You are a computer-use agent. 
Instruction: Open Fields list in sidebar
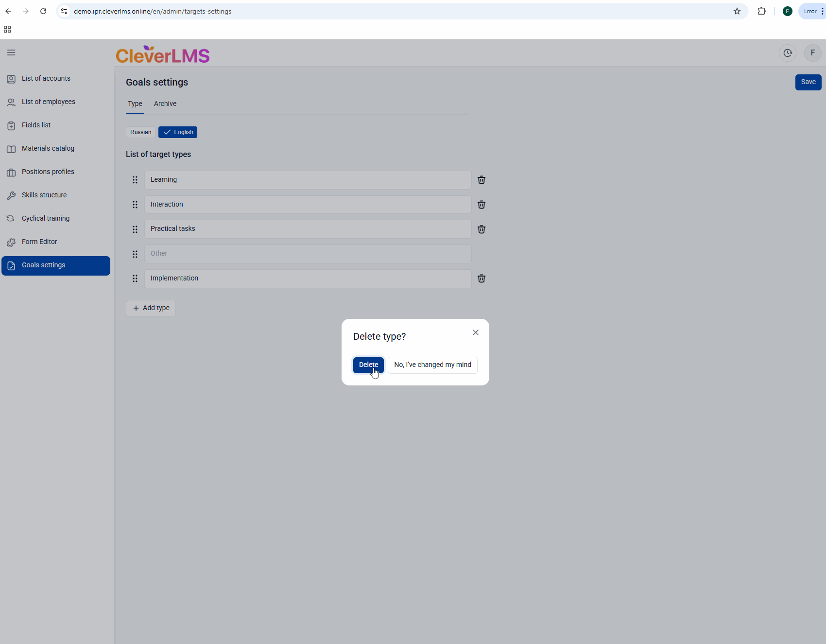(56, 125)
